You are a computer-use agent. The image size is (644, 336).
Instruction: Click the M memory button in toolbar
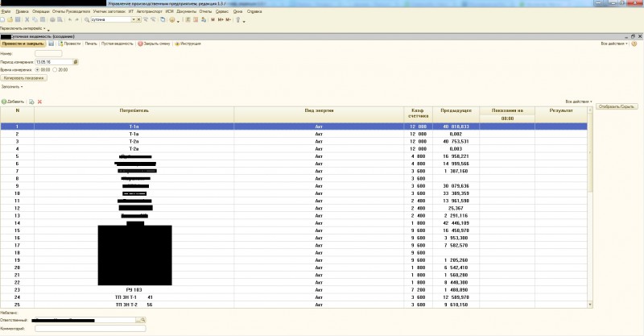point(213,19)
